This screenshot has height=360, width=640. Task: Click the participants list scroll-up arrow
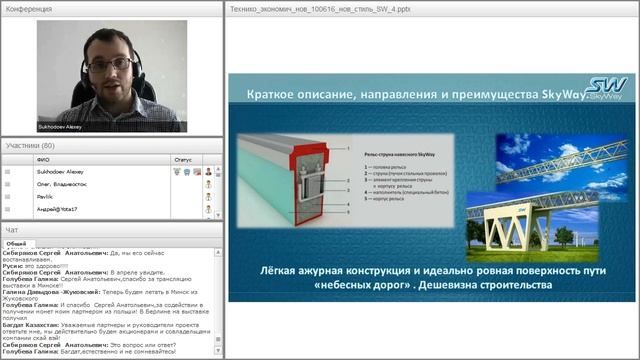218,169
